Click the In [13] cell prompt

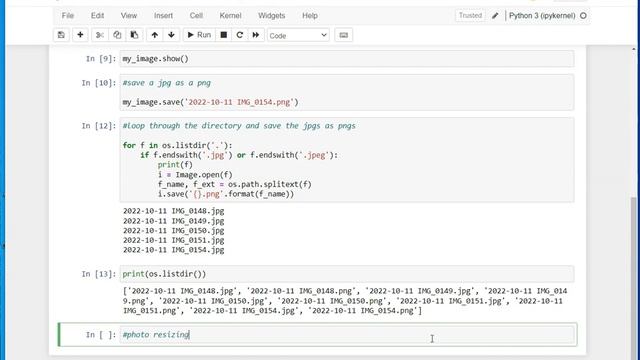[99, 274]
